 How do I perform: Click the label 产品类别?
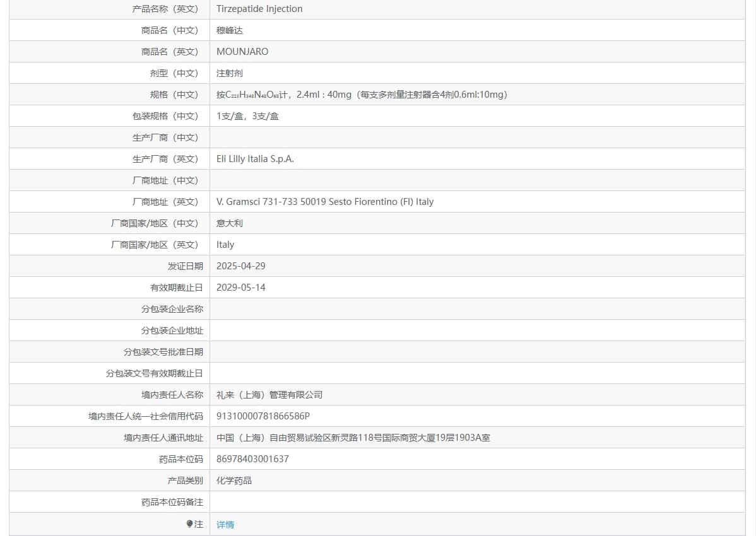pos(185,481)
